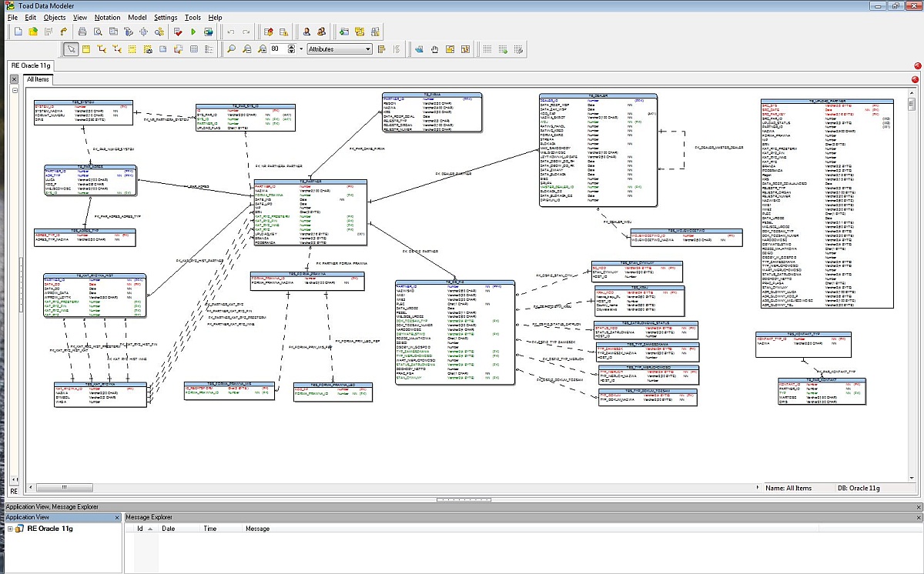Collapse the workspace with the minus box
This screenshot has width=924, height=574.
point(15,91)
